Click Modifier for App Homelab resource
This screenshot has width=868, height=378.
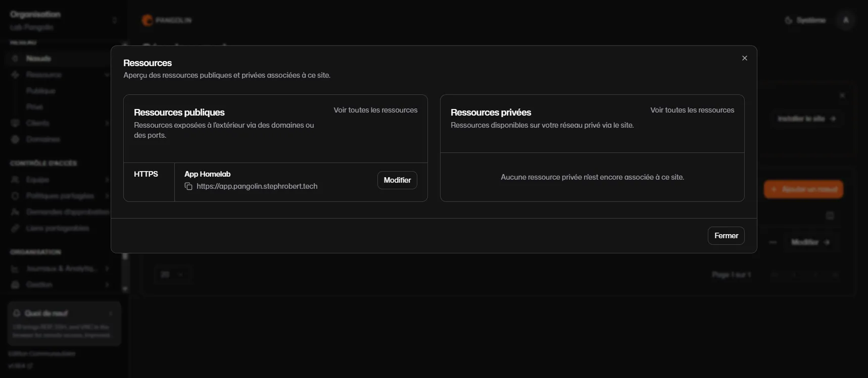coord(397,180)
